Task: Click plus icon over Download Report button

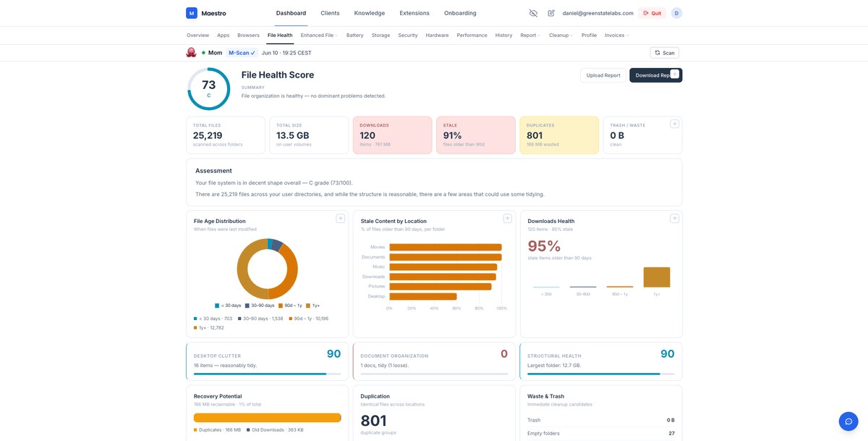Action: click(674, 74)
